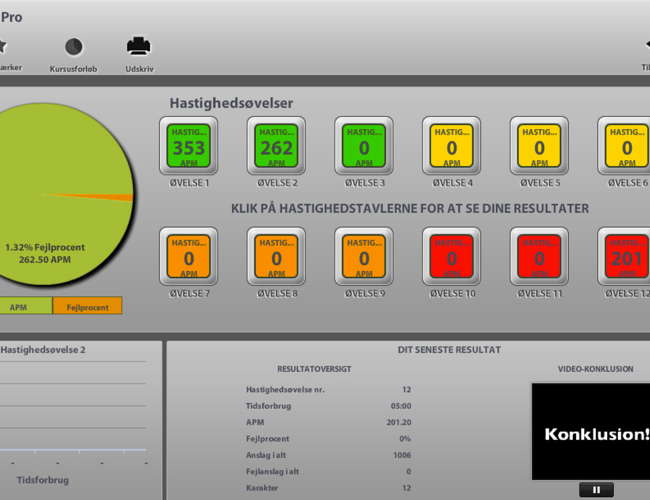650x500 pixels.
Task: Click the 262.50 APM text in pie chart
Action: pos(45,260)
